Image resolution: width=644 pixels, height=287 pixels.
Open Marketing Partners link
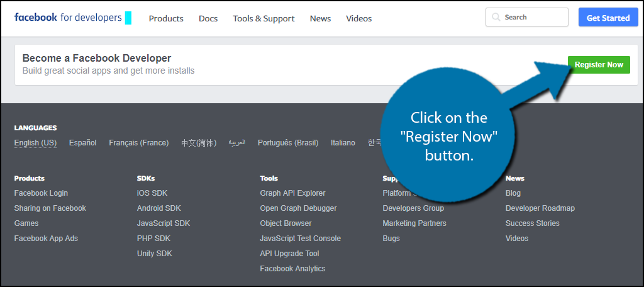(414, 223)
